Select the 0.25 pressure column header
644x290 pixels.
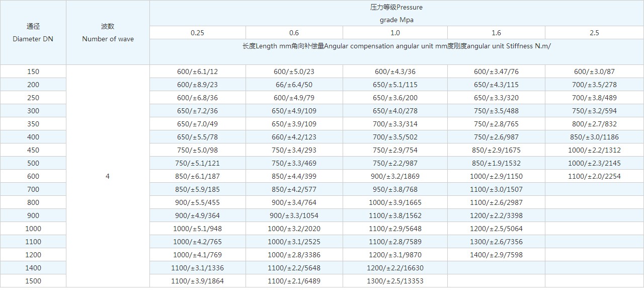coord(197,33)
